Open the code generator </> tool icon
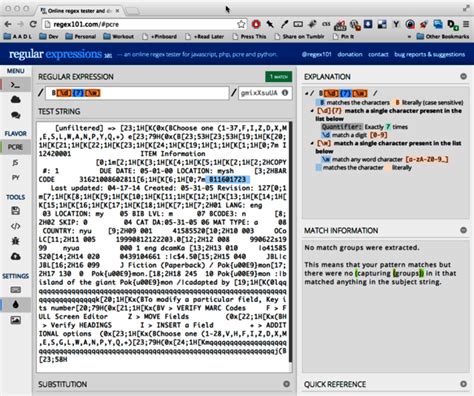The height and width of the screenshot is (396, 474). [x=15, y=226]
